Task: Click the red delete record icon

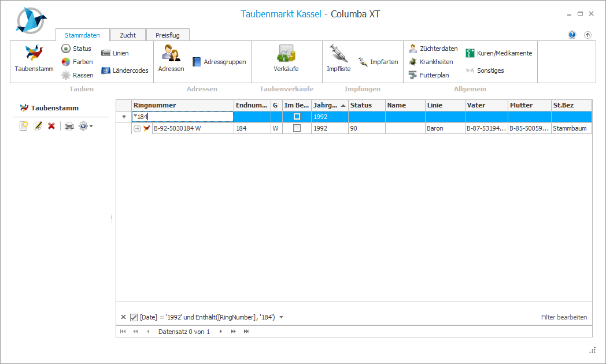Action: 51,126
